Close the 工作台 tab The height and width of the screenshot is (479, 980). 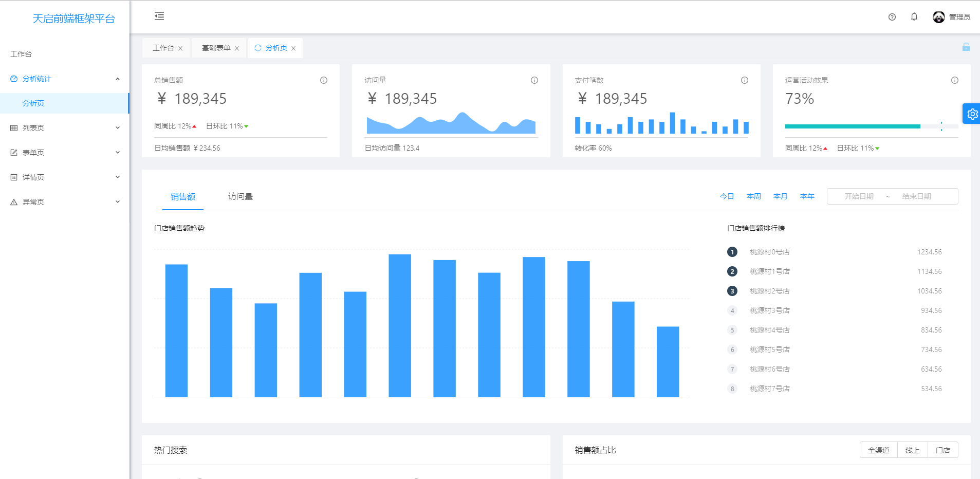[180, 48]
